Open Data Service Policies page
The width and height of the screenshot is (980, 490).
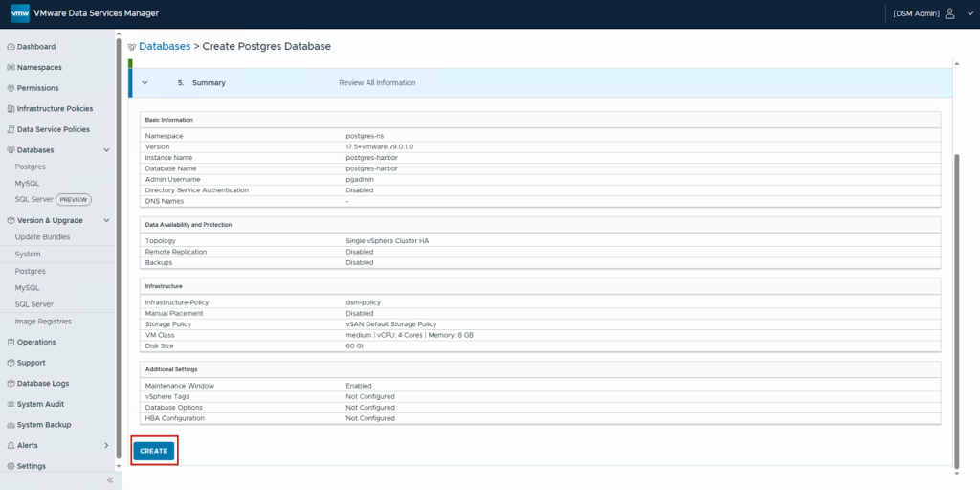pos(54,129)
